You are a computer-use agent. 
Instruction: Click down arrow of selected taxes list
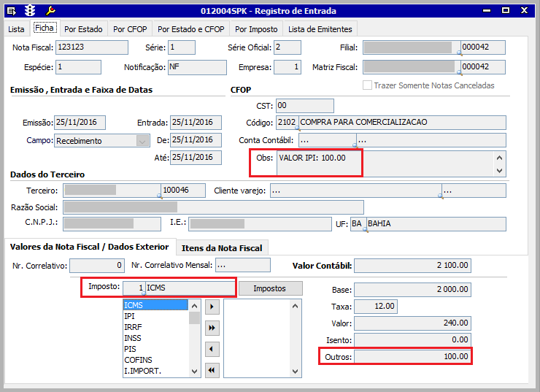[x=295, y=372]
